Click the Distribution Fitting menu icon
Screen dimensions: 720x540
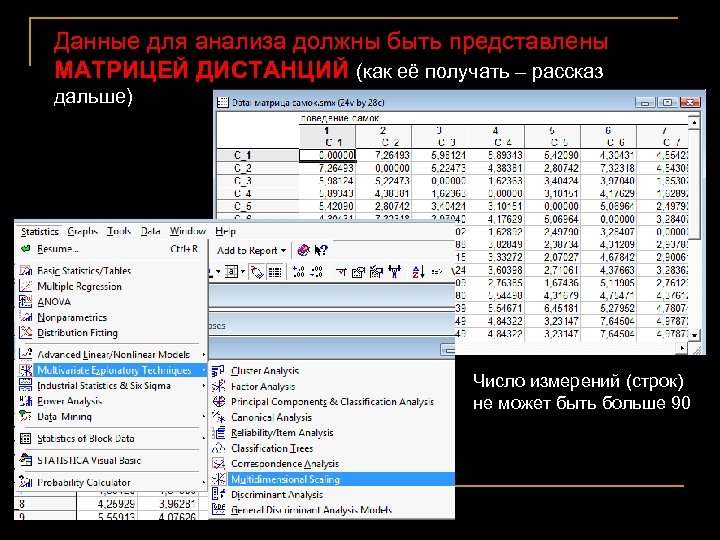(25, 332)
